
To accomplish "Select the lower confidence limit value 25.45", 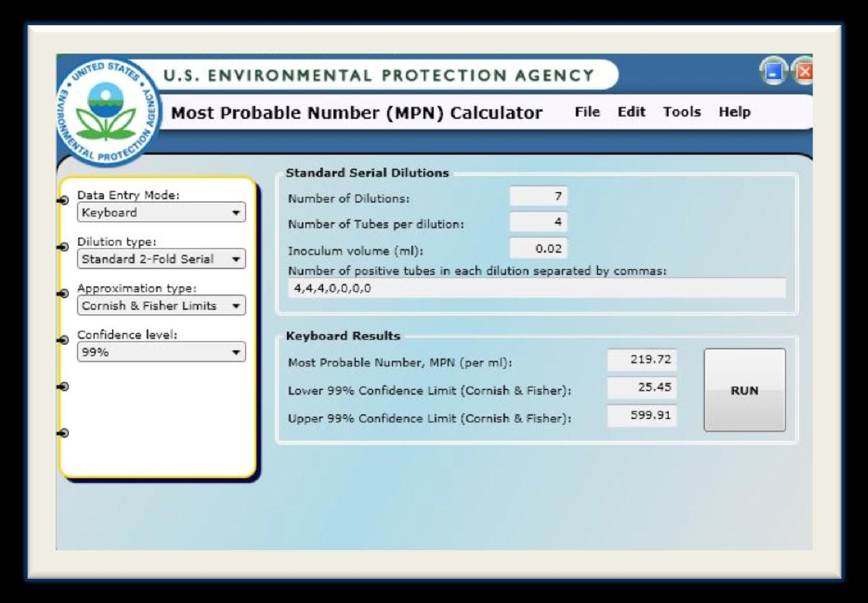I will pyautogui.click(x=643, y=388).
